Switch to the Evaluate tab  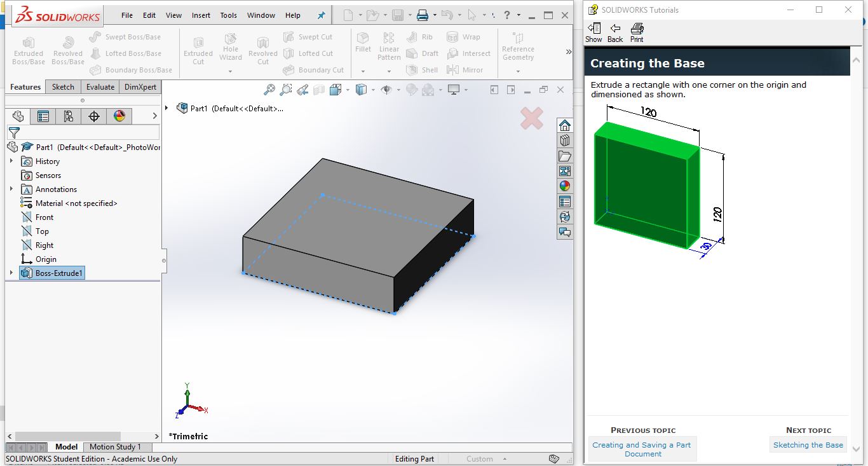[x=100, y=87]
